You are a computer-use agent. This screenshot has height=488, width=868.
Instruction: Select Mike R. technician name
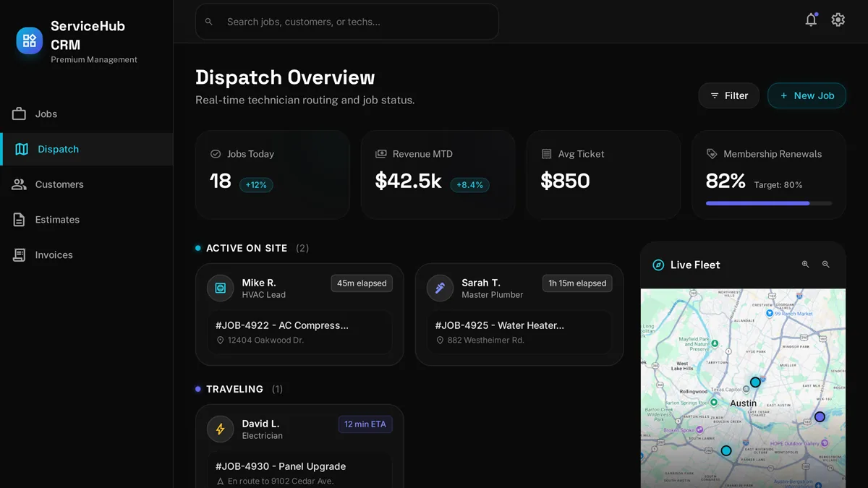(x=259, y=283)
